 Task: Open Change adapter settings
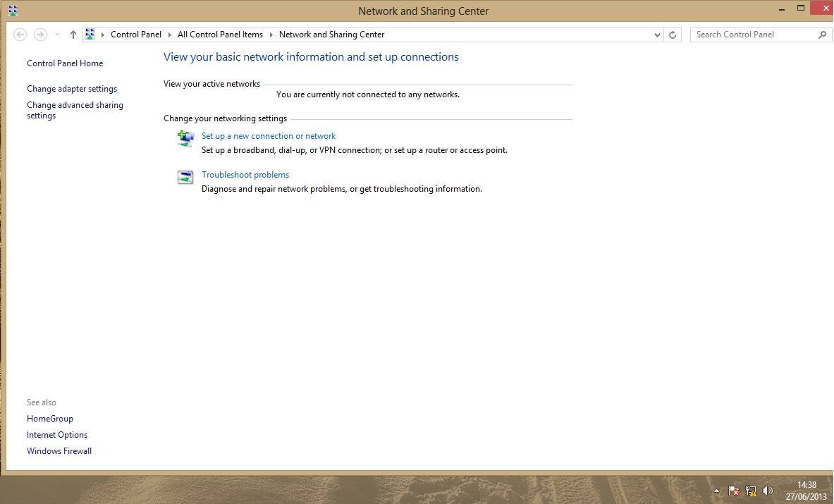pyautogui.click(x=72, y=89)
